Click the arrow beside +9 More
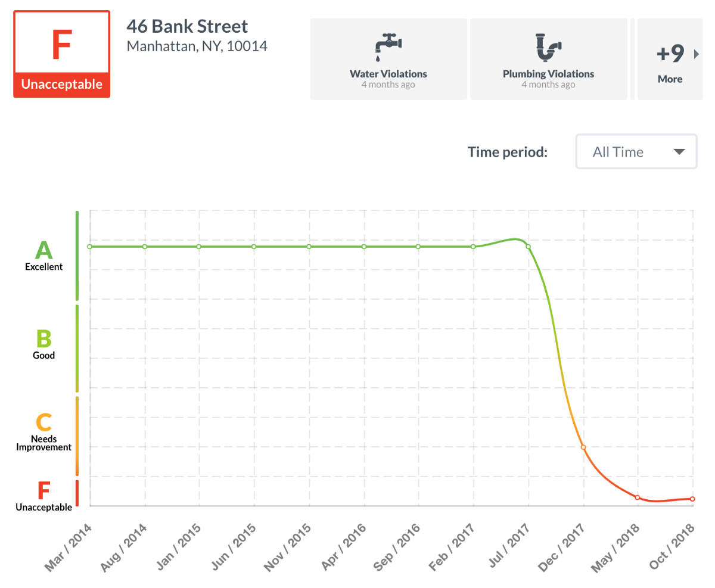This screenshot has width=715, height=588. point(697,54)
